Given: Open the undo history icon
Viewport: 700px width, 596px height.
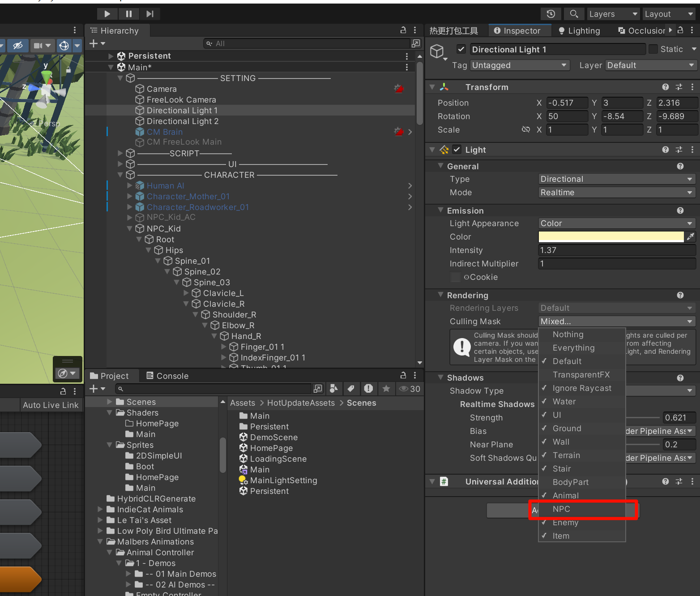Looking at the screenshot, I should 551,14.
